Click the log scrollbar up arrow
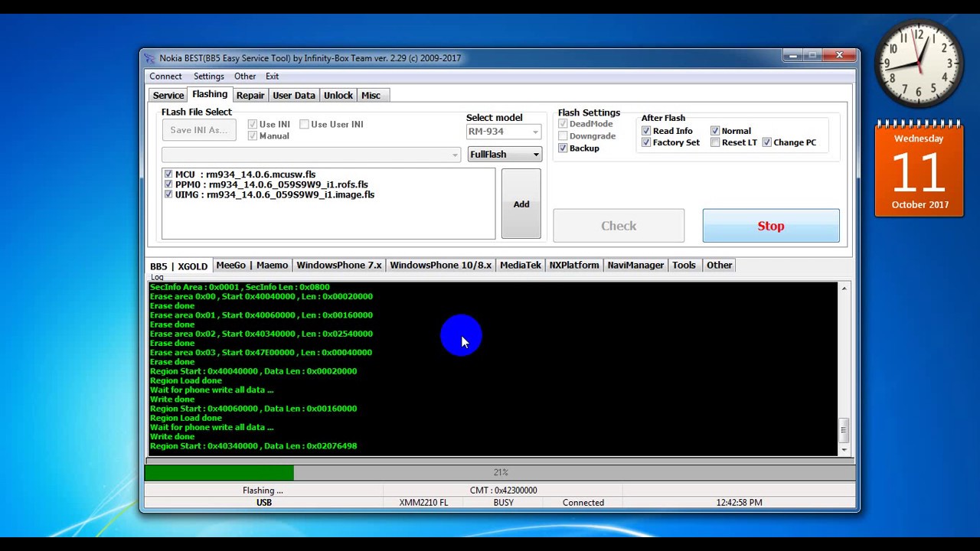 point(844,288)
